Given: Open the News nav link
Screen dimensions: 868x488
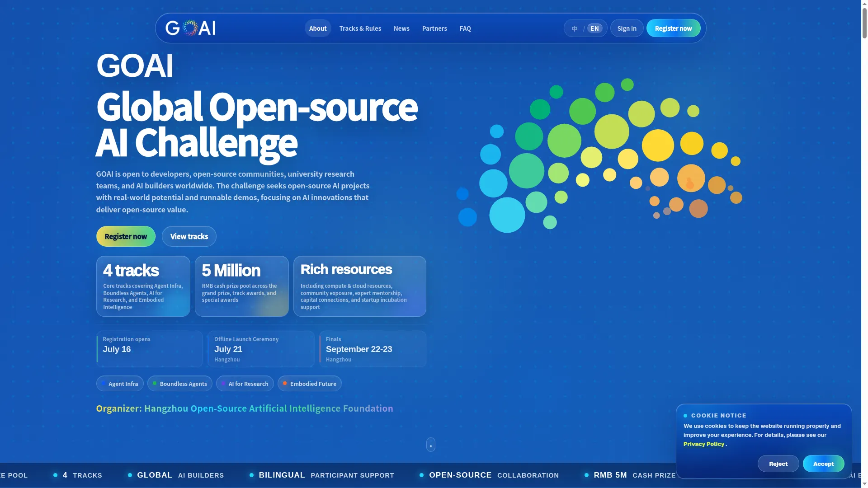Looking at the screenshot, I should [401, 28].
